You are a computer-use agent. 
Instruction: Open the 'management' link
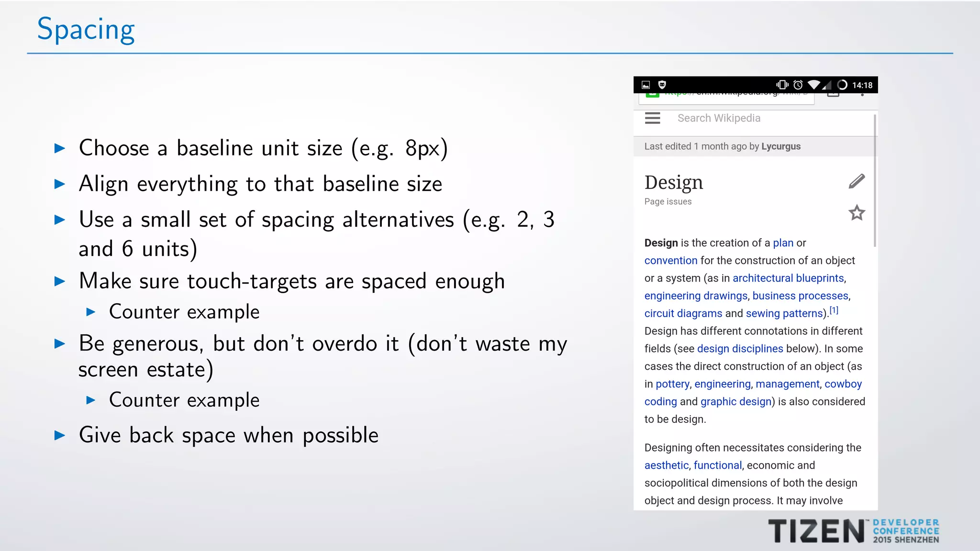[x=788, y=384]
